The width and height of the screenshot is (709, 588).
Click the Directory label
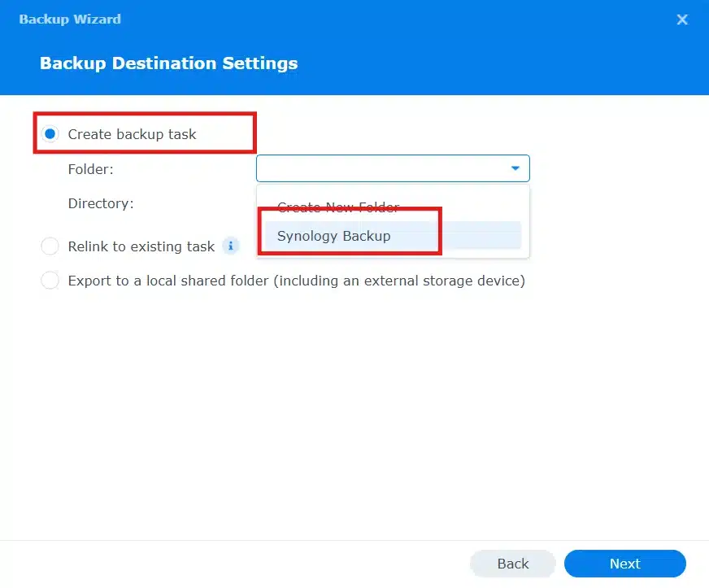coord(101,203)
